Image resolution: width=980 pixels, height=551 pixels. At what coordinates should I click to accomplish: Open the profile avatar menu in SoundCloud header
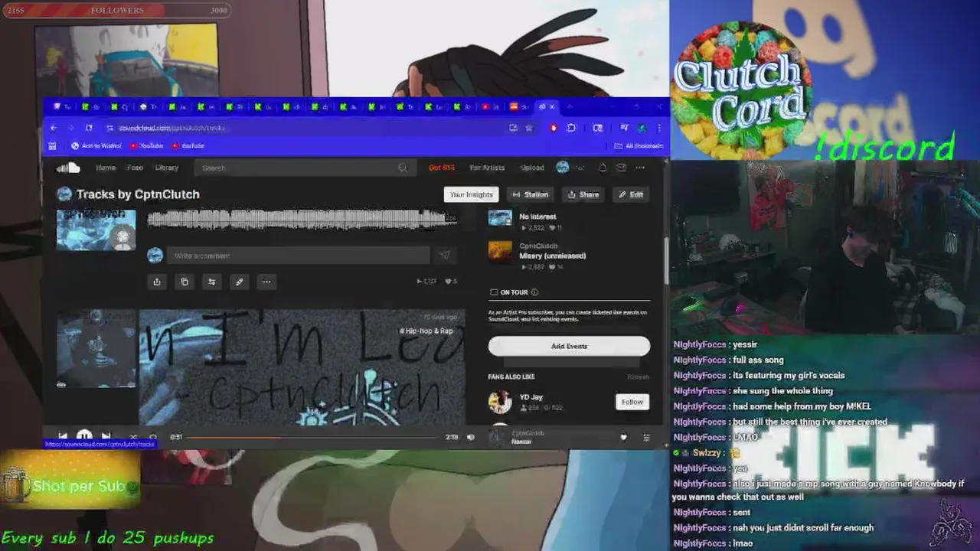563,168
